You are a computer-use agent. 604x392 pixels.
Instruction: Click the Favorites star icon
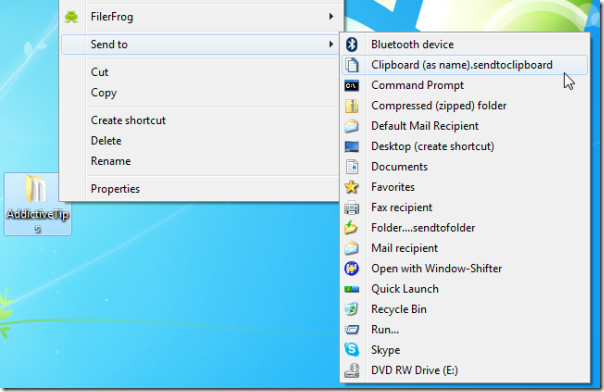(352, 187)
